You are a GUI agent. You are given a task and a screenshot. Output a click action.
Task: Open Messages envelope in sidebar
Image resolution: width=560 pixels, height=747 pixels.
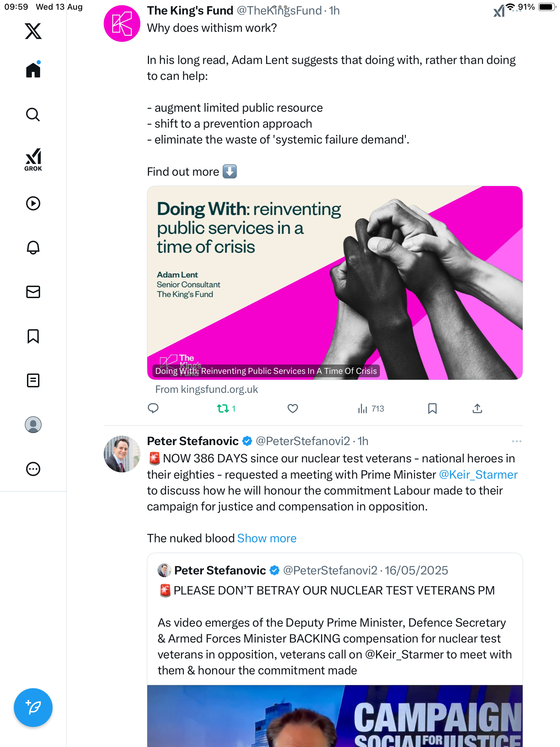tap(33, 292)
